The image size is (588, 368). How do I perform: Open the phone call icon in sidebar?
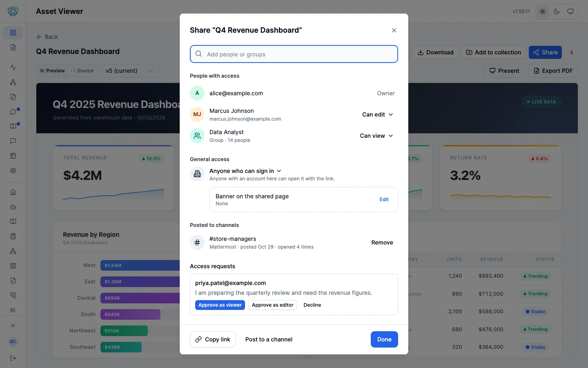pos(13,295)
